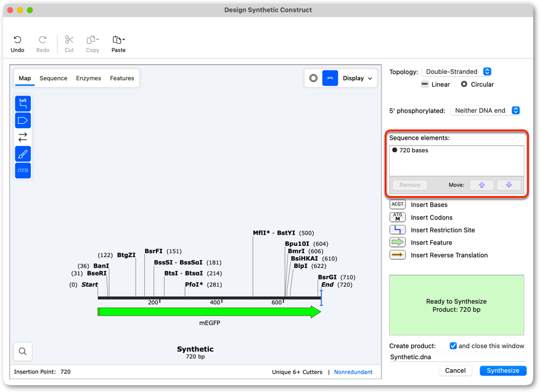Open the 5' phosphorylated dropdown
Viewport: 540px width, 392px height.
pos(485,110)
